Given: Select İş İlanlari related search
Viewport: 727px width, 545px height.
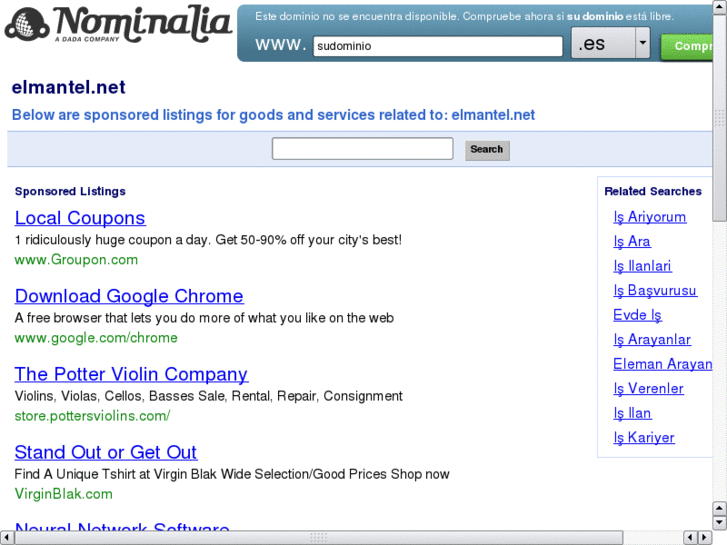Looking at the screenshot, I should tap(642, 266).
